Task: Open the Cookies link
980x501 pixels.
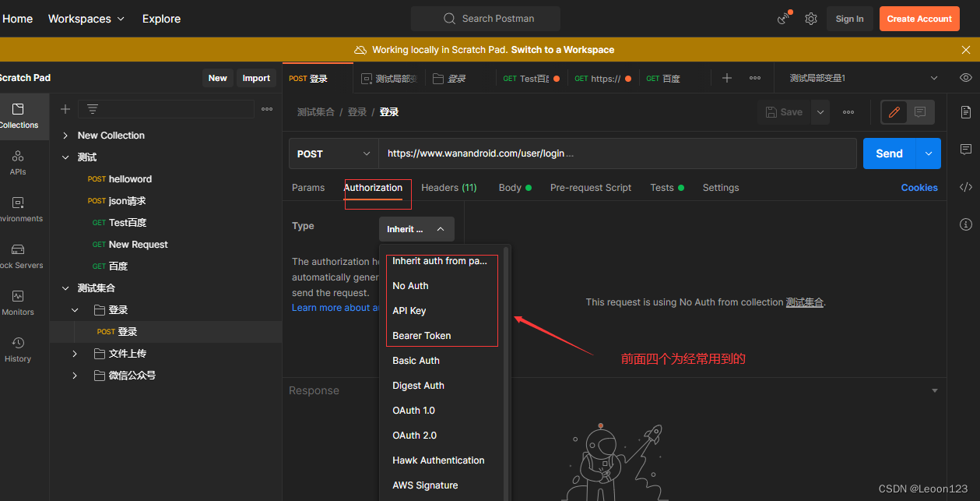Action: (x=919, y=188)
